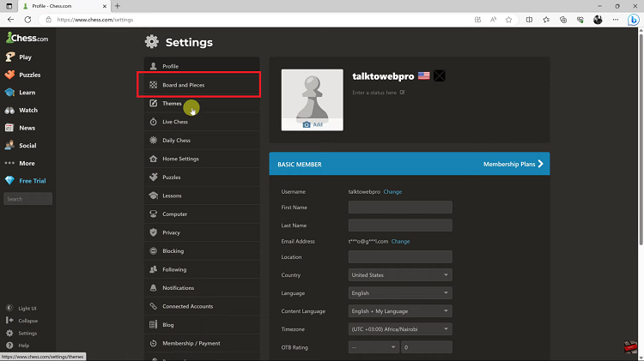644x361 pixels.
Task: Open Daily Chess settings
Action: pos(202,141)
